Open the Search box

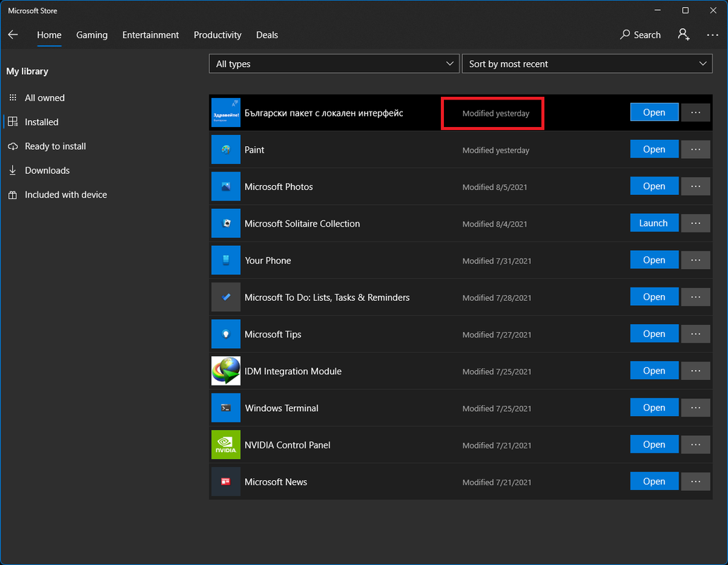(x=640, y=35)
